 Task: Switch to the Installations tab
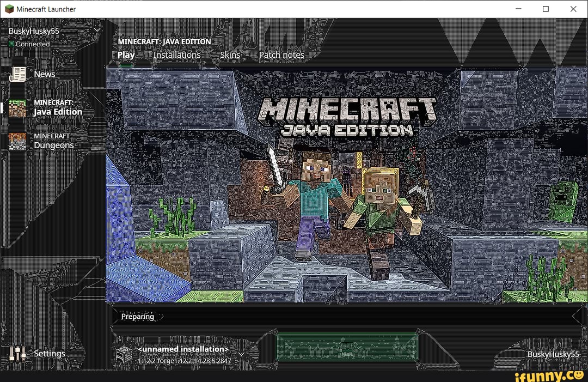[x=176, y=54]
